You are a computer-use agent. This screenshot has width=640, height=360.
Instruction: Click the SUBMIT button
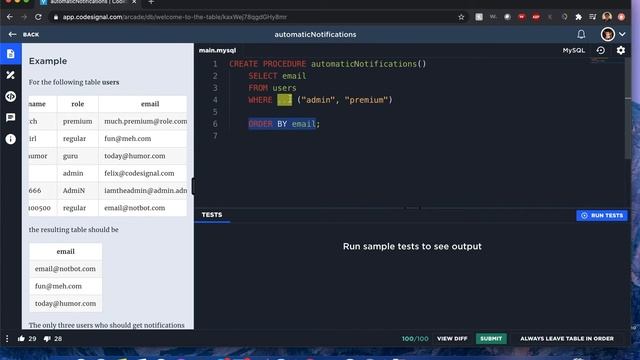pos(491,338)
